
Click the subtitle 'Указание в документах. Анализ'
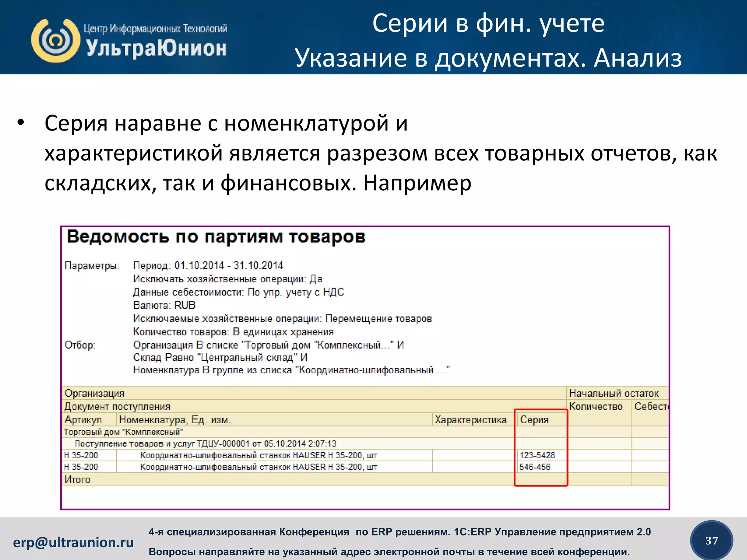point(488,58)
